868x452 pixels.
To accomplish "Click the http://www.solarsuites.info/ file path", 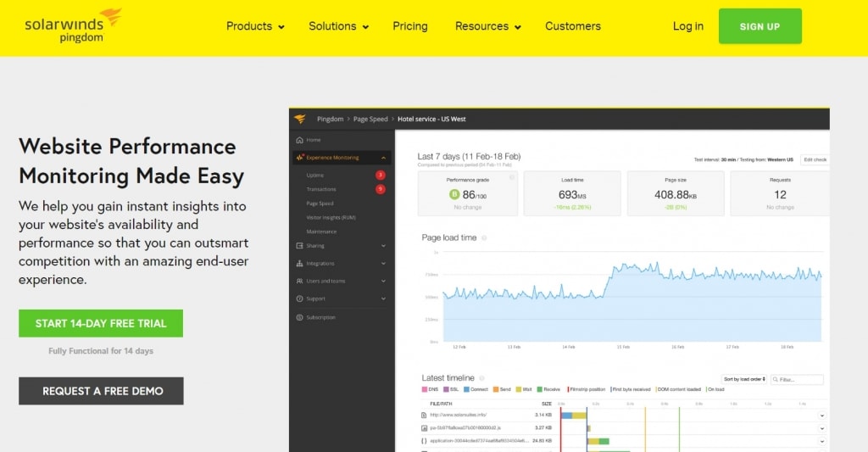I will [459, 415].
